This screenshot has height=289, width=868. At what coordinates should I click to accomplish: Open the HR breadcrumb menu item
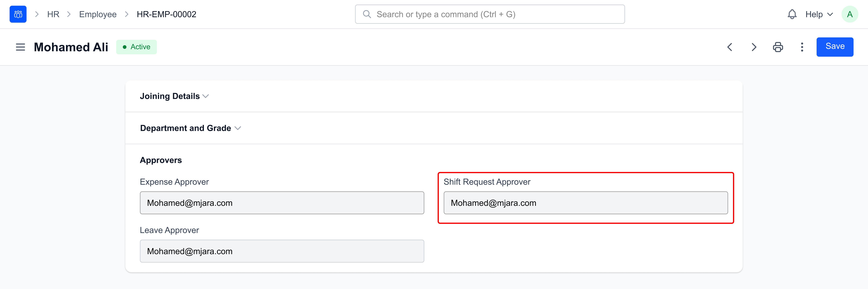tap(53, 14)
